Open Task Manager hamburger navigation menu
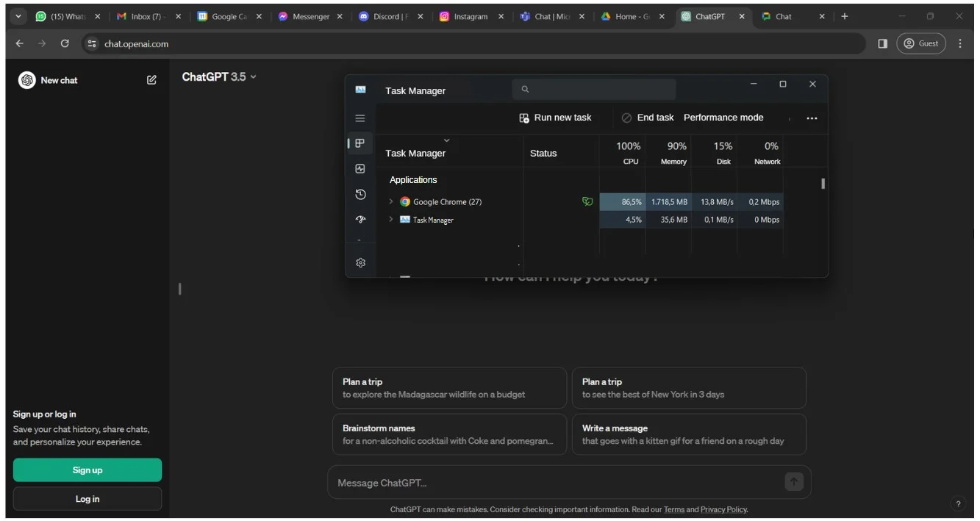 (360, 118)
